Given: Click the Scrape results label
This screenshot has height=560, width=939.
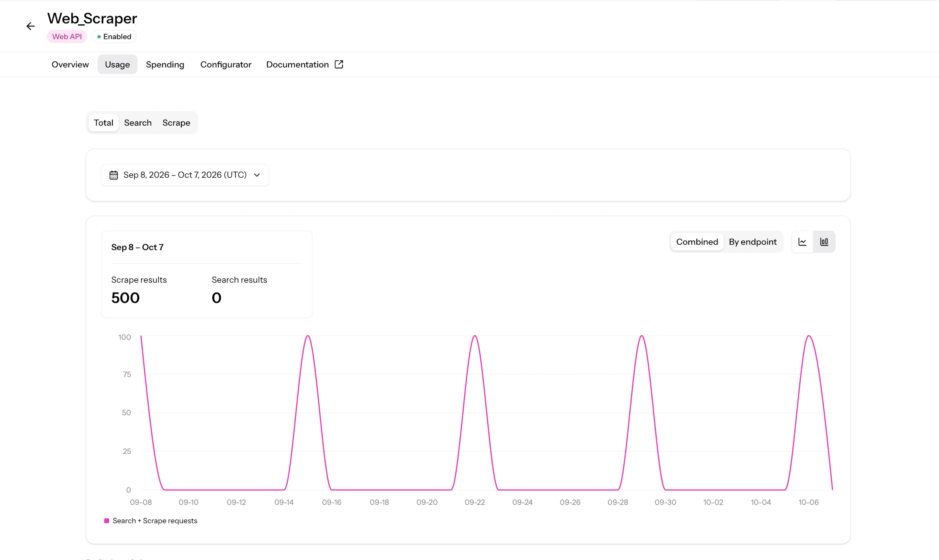Looking at the screenshot, I should tap(139, 280).
